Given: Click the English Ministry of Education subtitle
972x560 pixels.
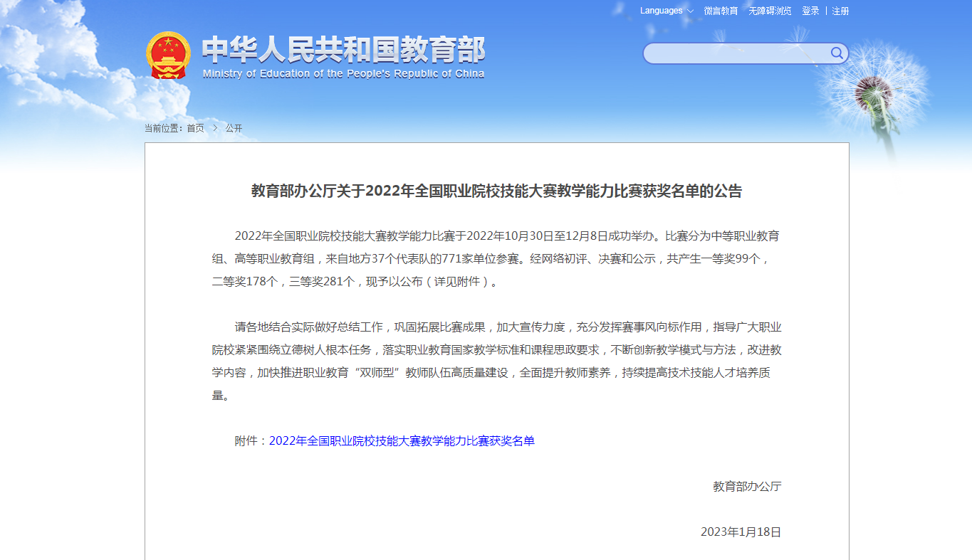Looking at the screenshot, I should click(x=343, y=74).
